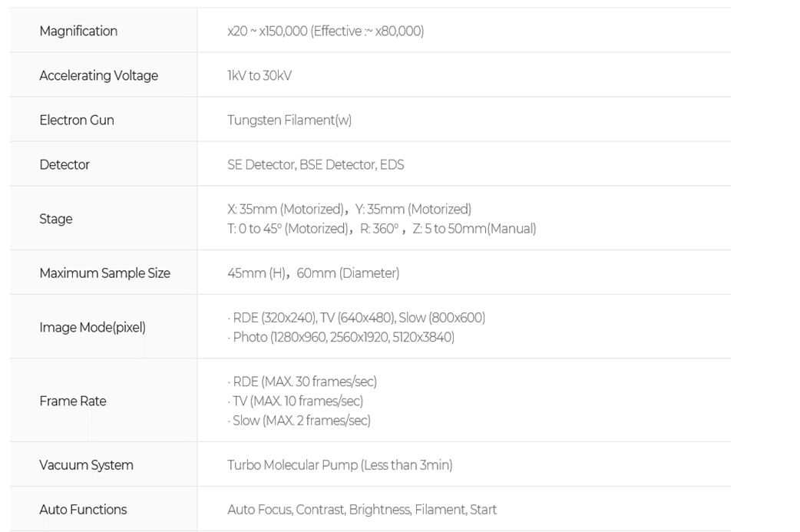
Task: Select the T: 0 to 45° stage line
Action: tap(382, 229)
